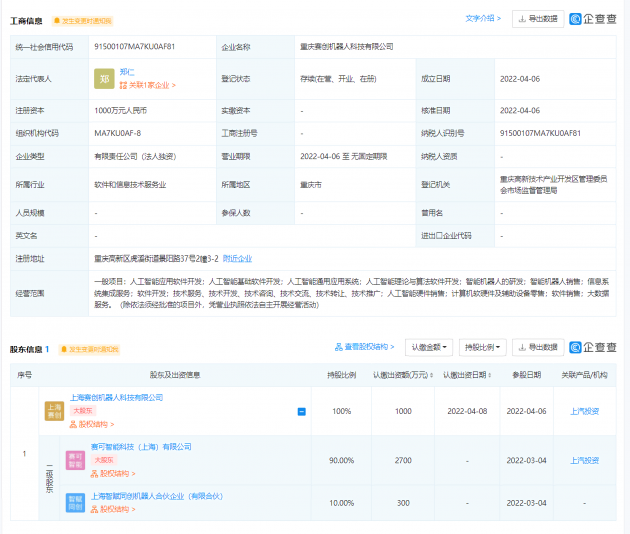The width and height of the screenshot is (630, 534).
Task: Click blue 智赋同创 shareholder logo icon
Action: 75,503
